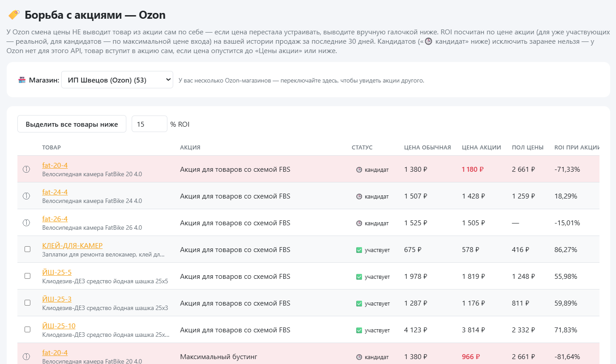Viewport: 616px width, 364px height.
Task: Click the regular price 675 ₽
Action: (x=413, y=250)
